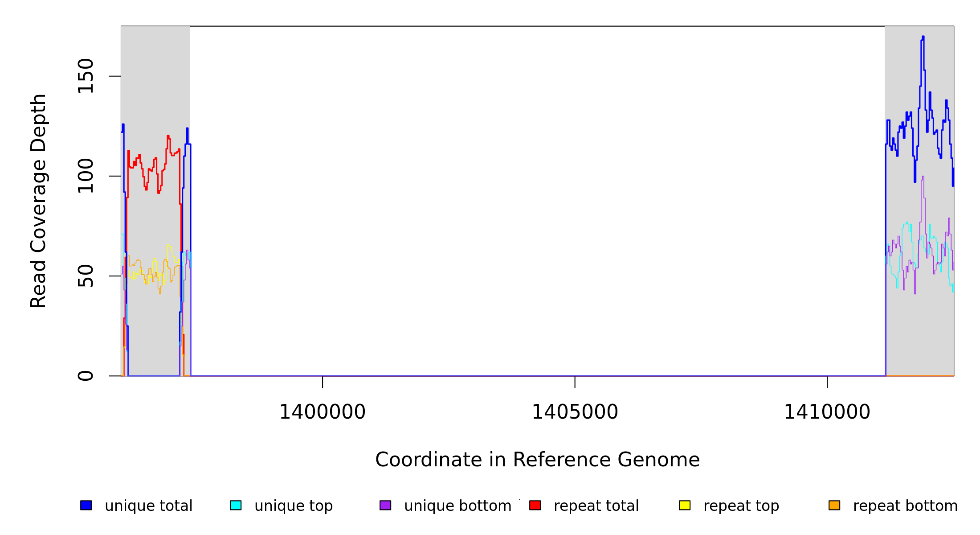Viewport: 980px width, 535px height.
Task: Click the 1400000 x-axis tick label
Action: click(x=322, y=412)
